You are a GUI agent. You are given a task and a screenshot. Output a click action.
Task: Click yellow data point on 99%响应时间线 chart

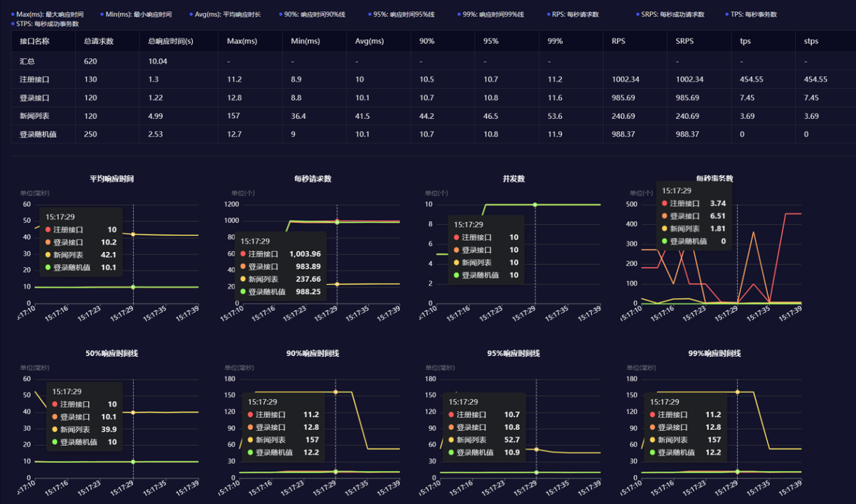pos(737,392)
